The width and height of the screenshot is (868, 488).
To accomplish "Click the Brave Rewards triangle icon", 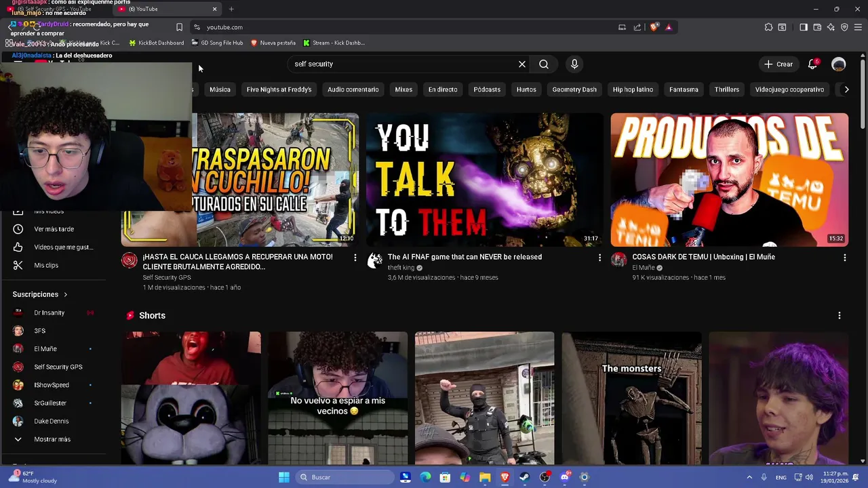I will (x=669, y=27).
